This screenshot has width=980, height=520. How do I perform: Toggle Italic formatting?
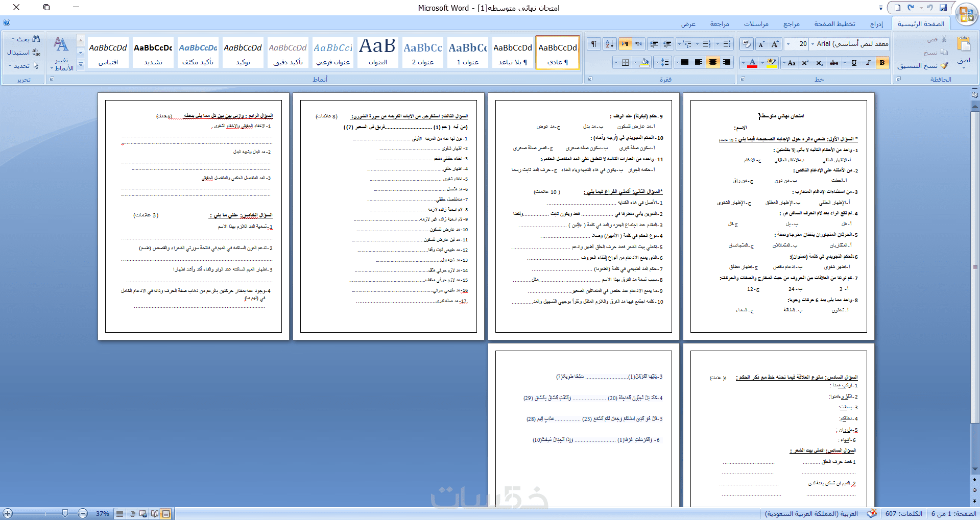[868, 63]
